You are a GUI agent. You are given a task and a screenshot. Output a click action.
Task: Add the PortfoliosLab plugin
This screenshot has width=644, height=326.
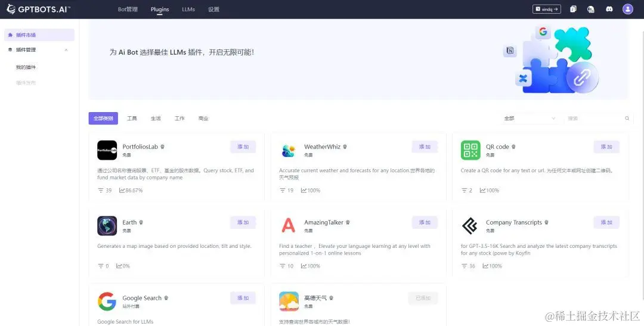[243, 147]
